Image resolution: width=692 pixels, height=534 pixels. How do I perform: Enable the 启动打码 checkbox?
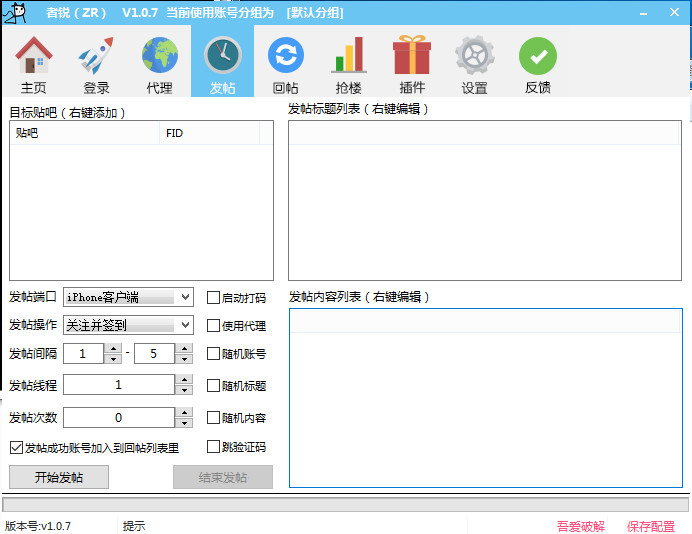point(213,297)
